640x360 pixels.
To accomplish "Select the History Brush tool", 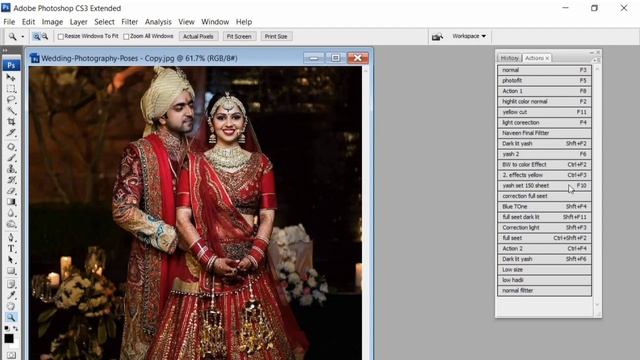I will (x=11, y=180).
